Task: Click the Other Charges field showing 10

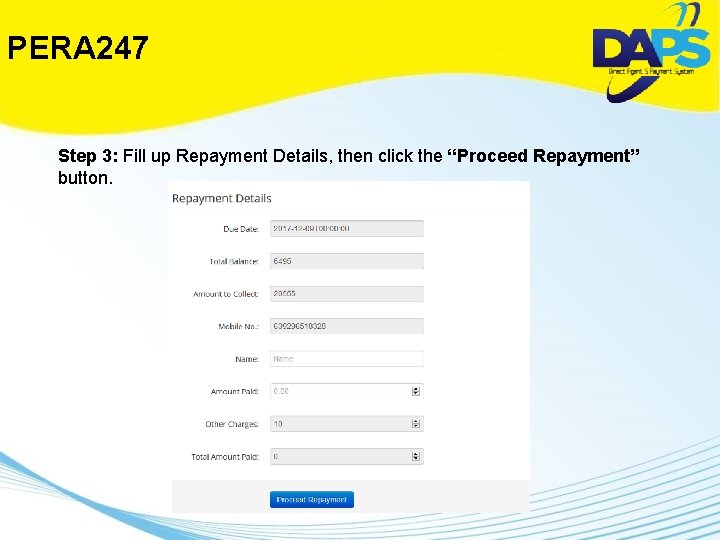Action: 347,424
